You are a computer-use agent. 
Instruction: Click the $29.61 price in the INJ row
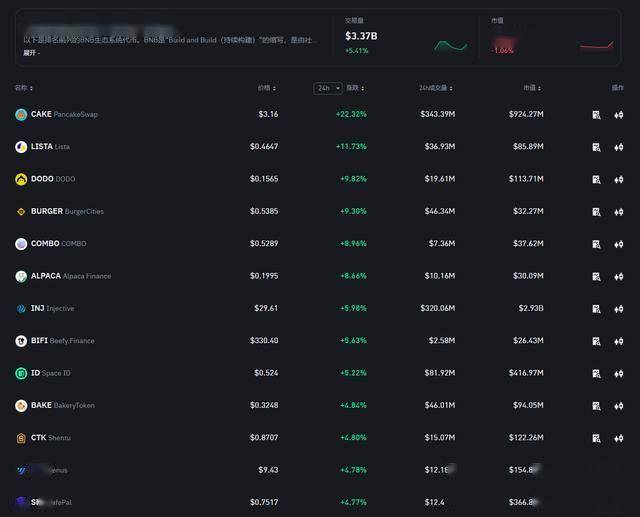[x=266, y=308]
